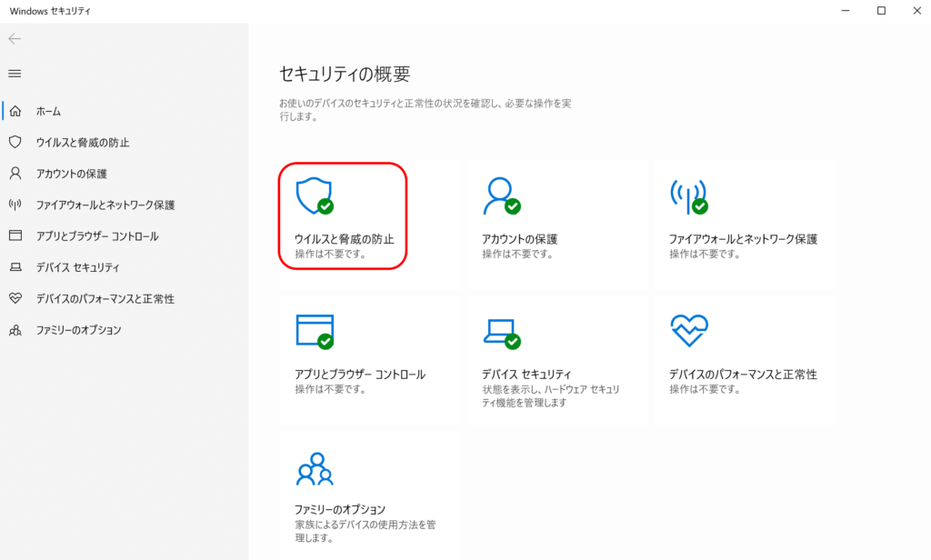
Task: Open the large heart health icon tile
Action: 689,331
